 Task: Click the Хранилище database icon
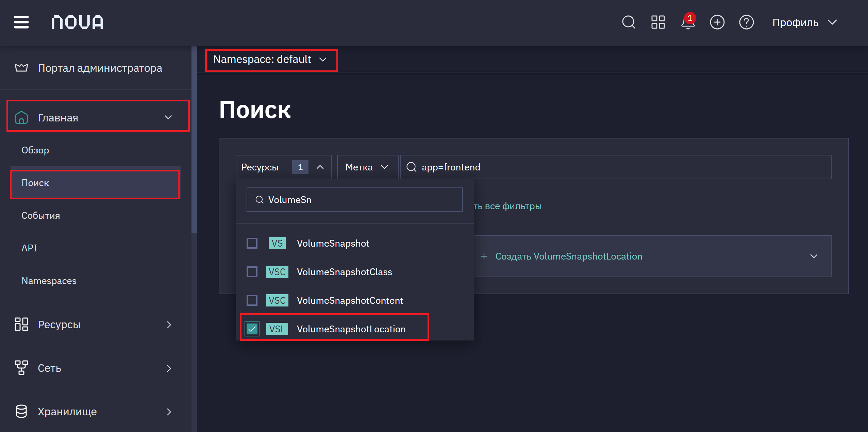[x=21, y=412]
